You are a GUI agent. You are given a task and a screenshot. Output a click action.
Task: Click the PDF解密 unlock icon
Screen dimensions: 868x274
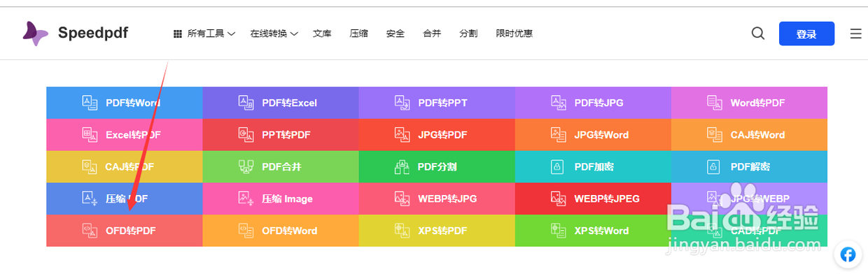point(714,166)
